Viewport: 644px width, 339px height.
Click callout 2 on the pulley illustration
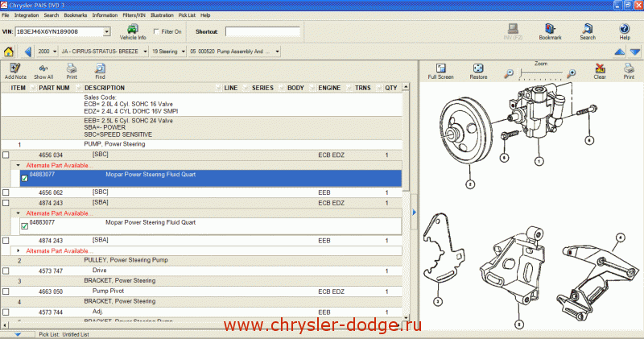tap(470, 184)
